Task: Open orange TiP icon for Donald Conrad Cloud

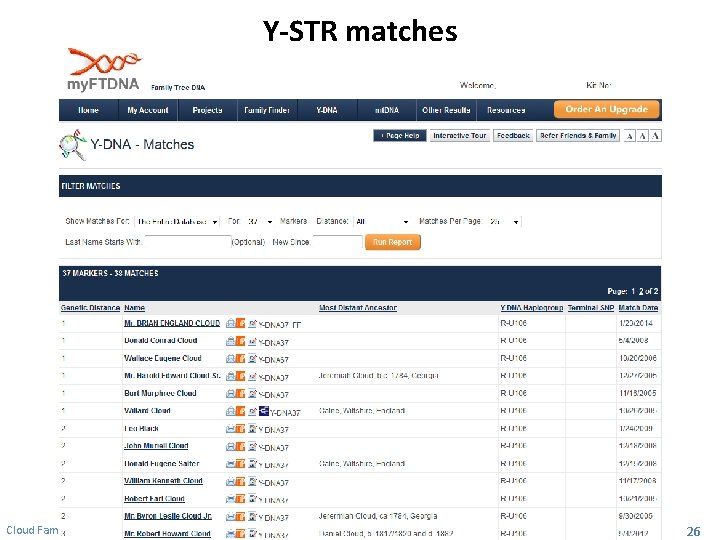Action: (x=240, y=341)
